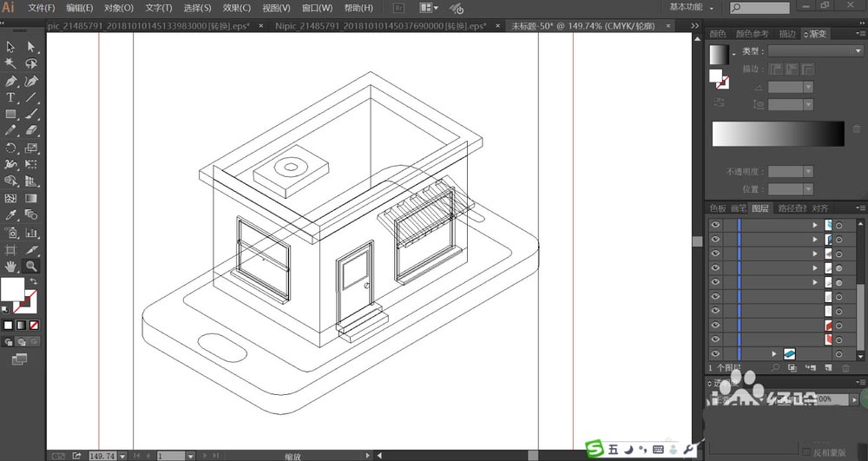The width and height of the screenshot is (868, 461).
Task: Tick the 反相蒙版 checkbox
Action: tap(806, 452)
